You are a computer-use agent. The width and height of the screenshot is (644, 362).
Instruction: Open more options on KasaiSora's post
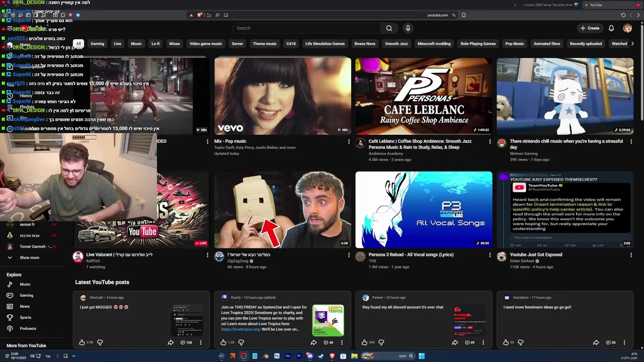(624, 342)
